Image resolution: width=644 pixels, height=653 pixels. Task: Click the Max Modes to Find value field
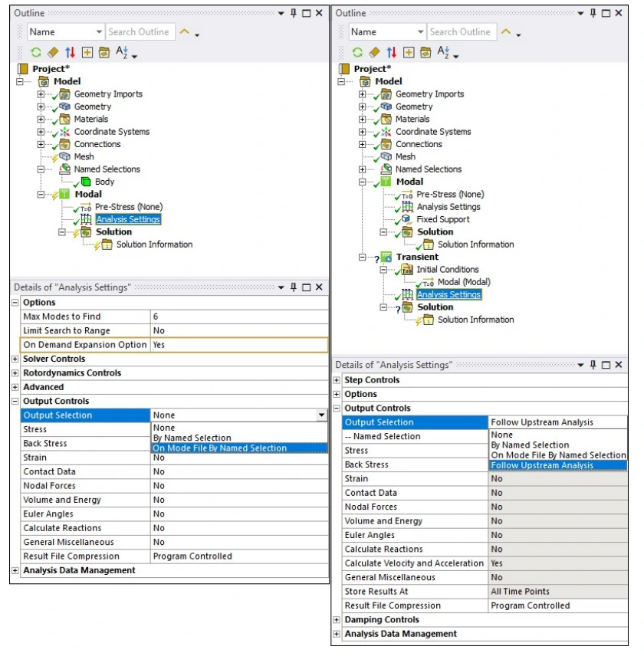click(x=239, y=317)
